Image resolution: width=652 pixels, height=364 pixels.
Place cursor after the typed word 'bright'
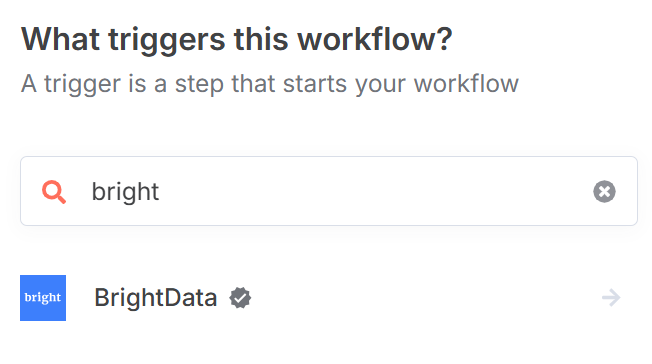160,192
